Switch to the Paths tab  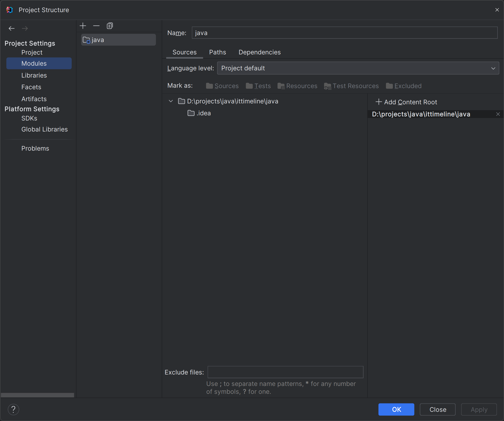click(x=217, y=52)
